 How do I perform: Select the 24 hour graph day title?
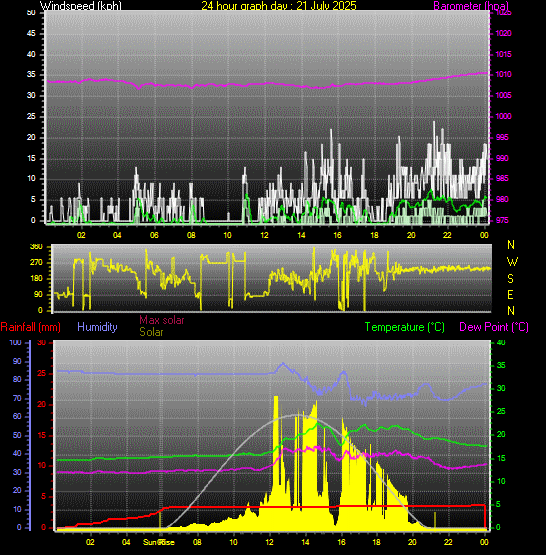tap(279, 6)
